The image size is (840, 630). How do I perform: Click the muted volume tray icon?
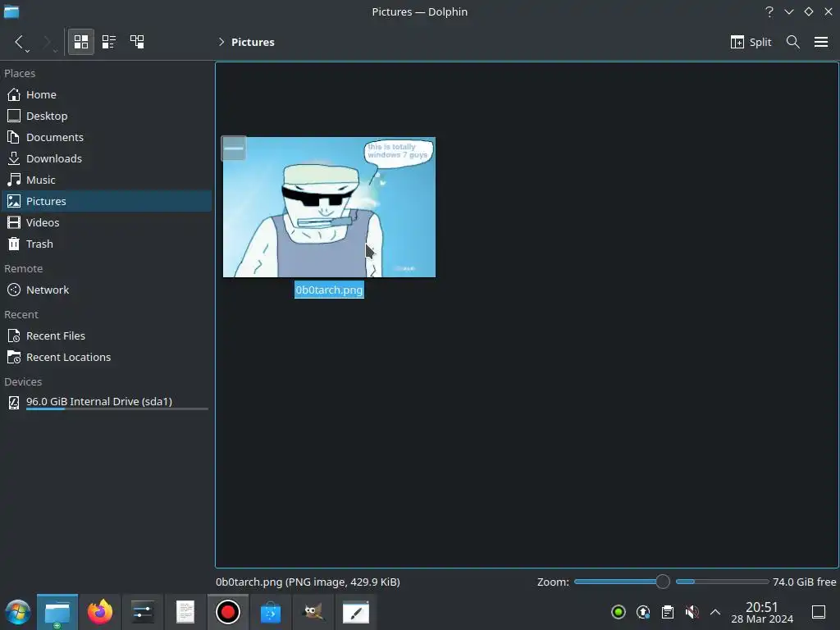coord(692,612)
